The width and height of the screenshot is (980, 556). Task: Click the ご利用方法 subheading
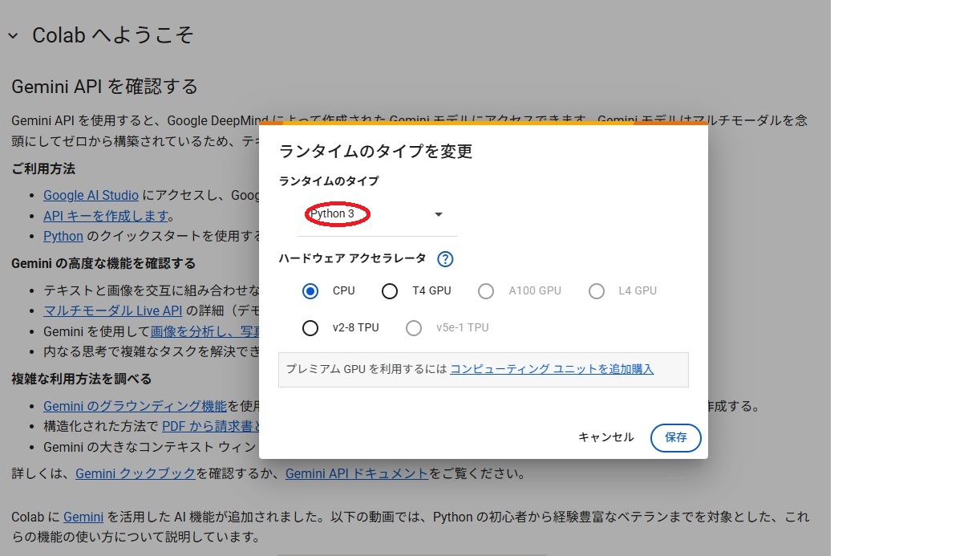click(x=43, y=169)
